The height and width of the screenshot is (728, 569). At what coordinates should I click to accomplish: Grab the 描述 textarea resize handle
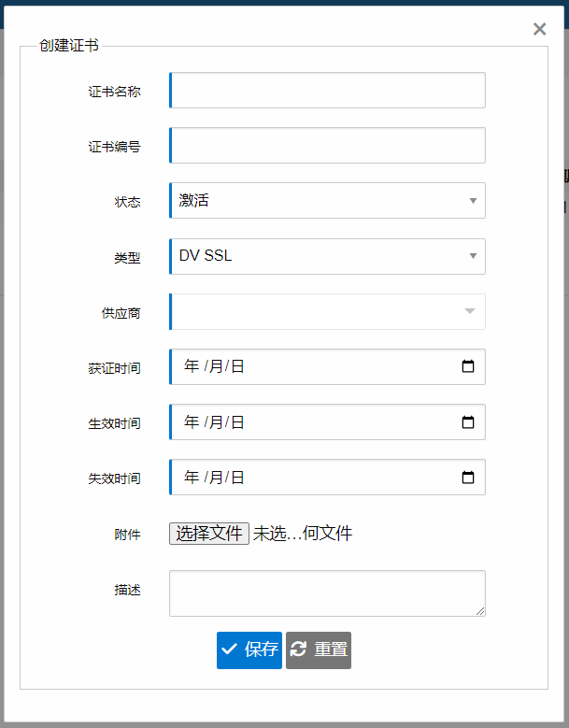point(480,611)
